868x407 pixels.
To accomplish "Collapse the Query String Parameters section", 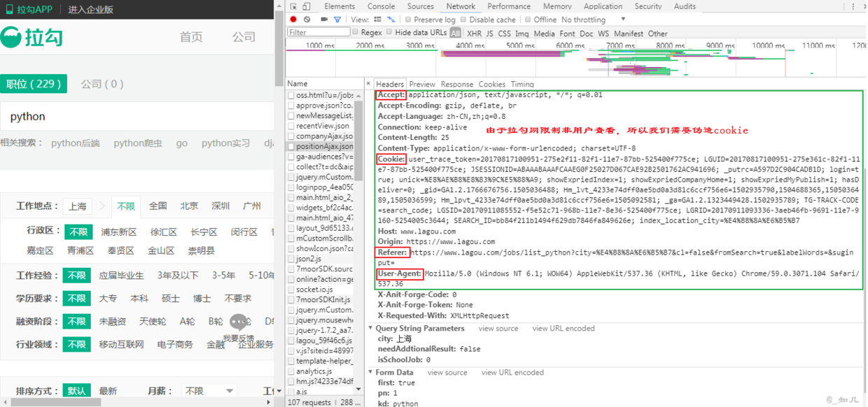I will (371, 328).
